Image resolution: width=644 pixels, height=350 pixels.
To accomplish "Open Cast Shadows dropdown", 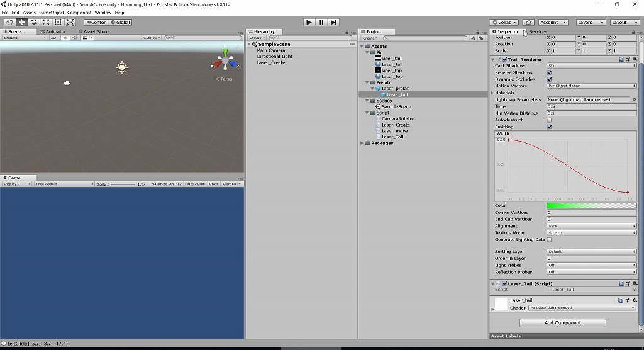I will coord(591,65).
